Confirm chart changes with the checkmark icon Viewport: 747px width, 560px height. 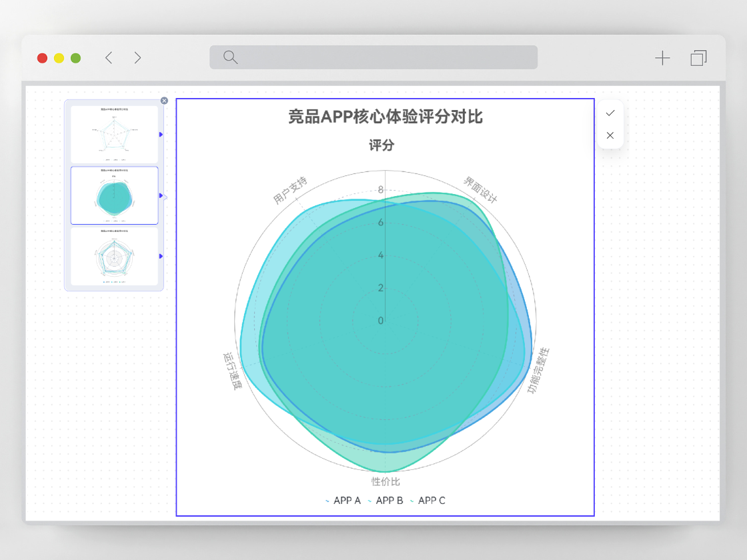[x=610, y=113]
